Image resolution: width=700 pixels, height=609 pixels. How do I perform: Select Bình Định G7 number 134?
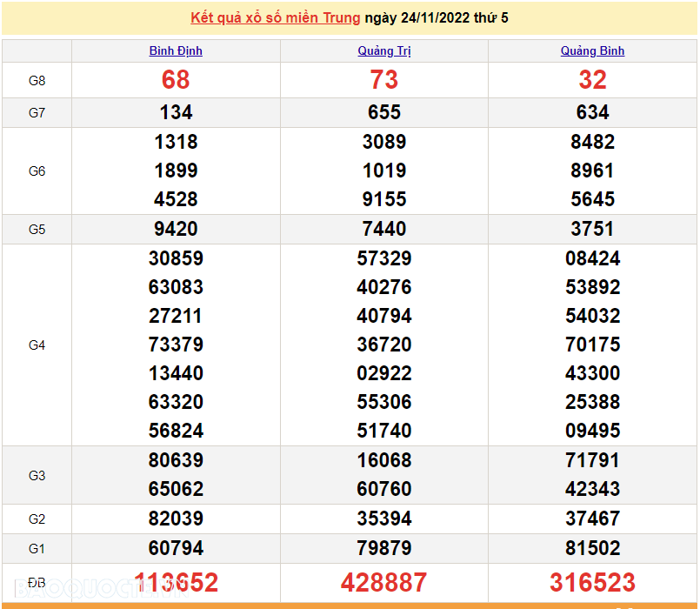coord(176,112)
